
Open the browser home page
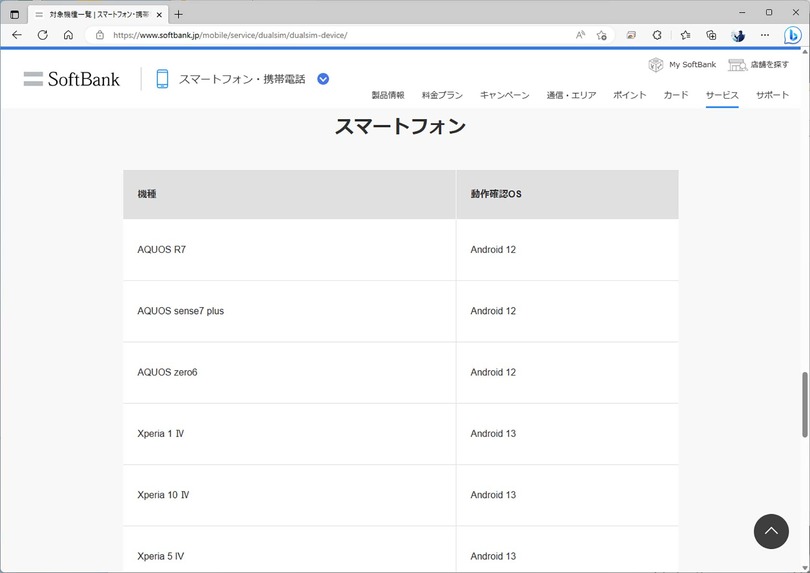(68, 35)
